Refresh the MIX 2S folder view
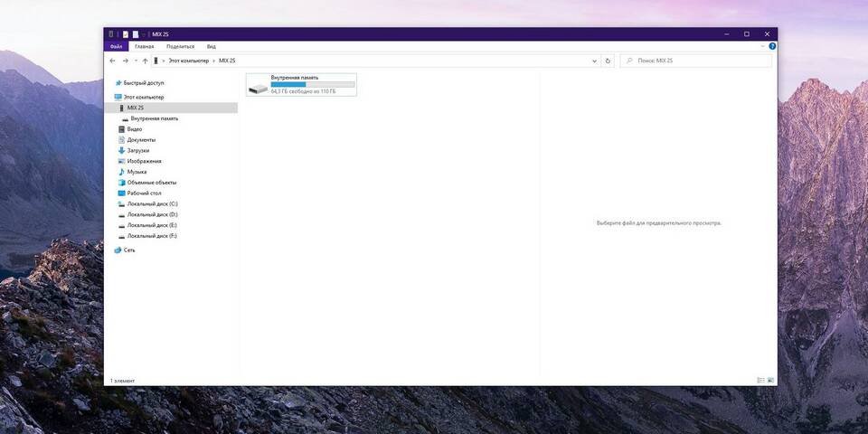The image size is (868, 434). (x=608, y=61)
